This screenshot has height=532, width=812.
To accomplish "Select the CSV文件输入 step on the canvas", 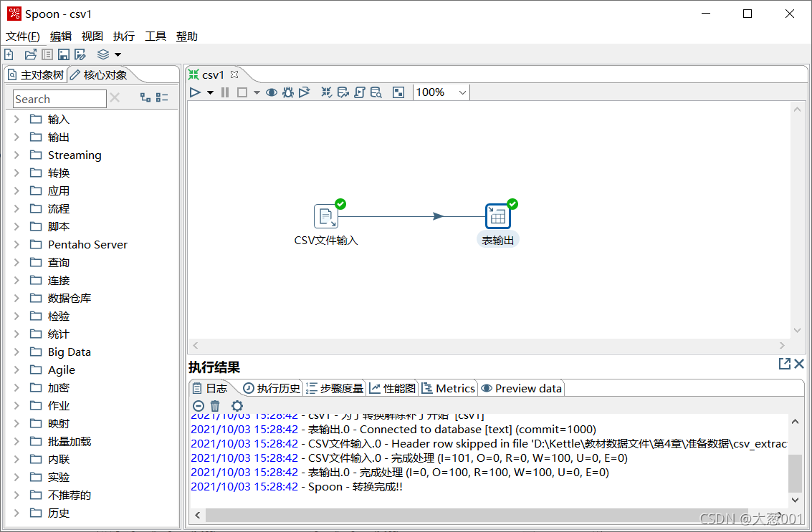I will (x=326, y=215).
